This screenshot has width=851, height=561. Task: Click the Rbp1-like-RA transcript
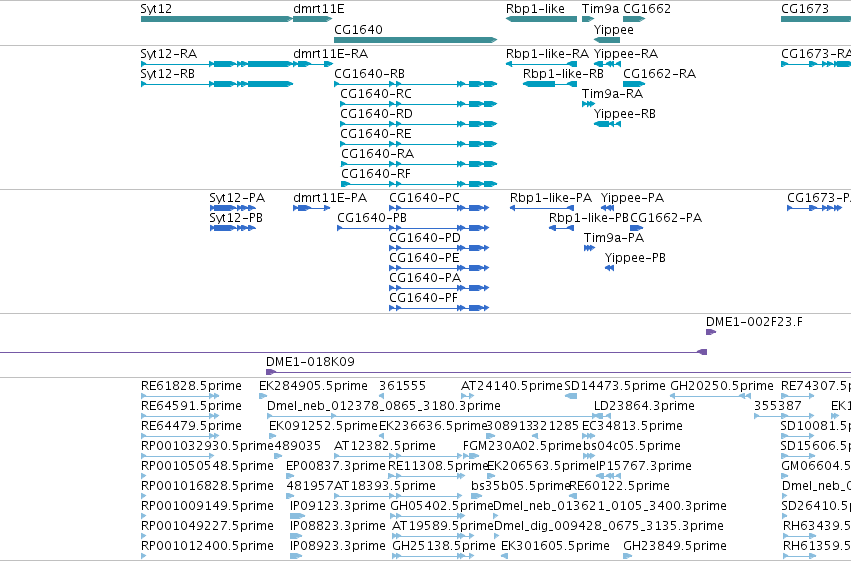[x=541, y=64]
